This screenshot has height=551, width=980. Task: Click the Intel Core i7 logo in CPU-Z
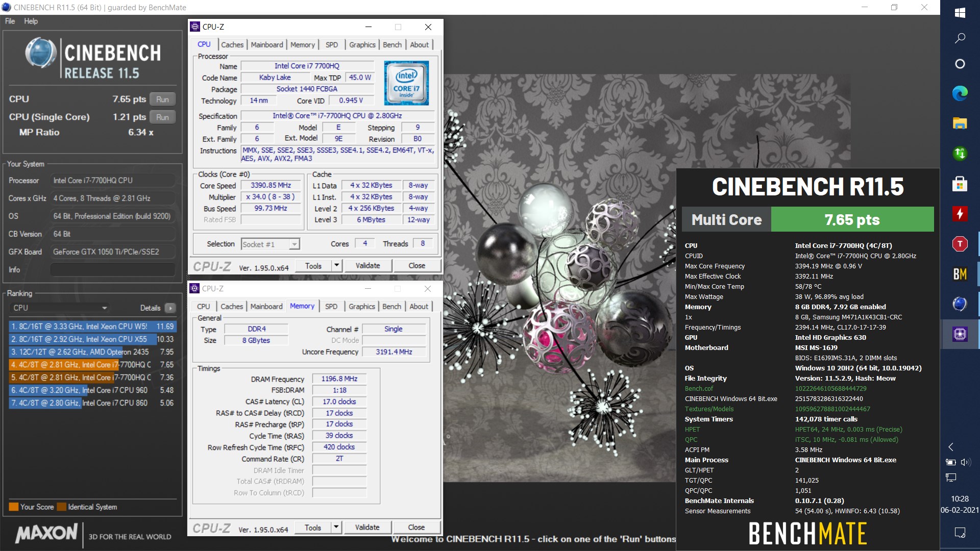(x=406, y=83)
